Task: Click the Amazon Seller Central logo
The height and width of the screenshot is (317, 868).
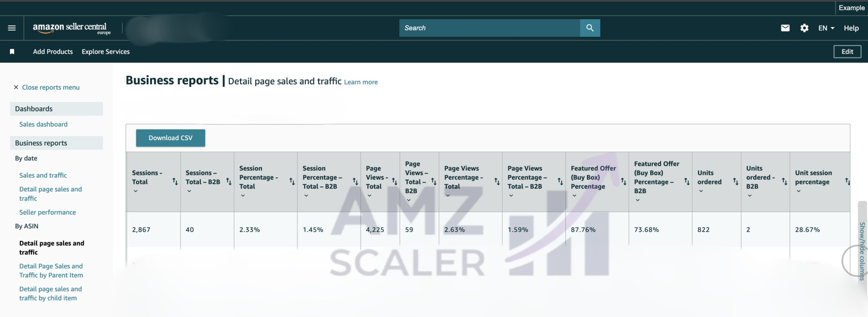Action: pos(72,28)
